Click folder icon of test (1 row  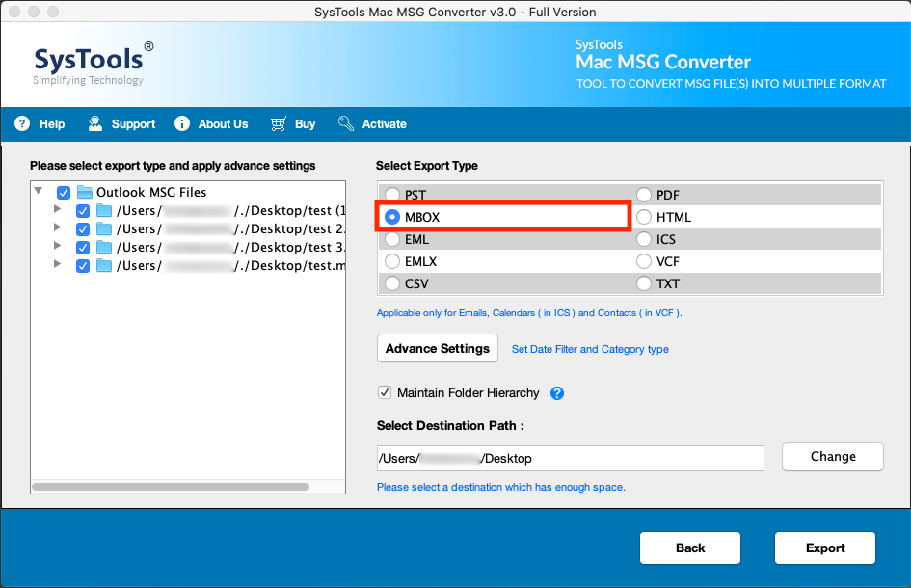click(x=104, y=210)
